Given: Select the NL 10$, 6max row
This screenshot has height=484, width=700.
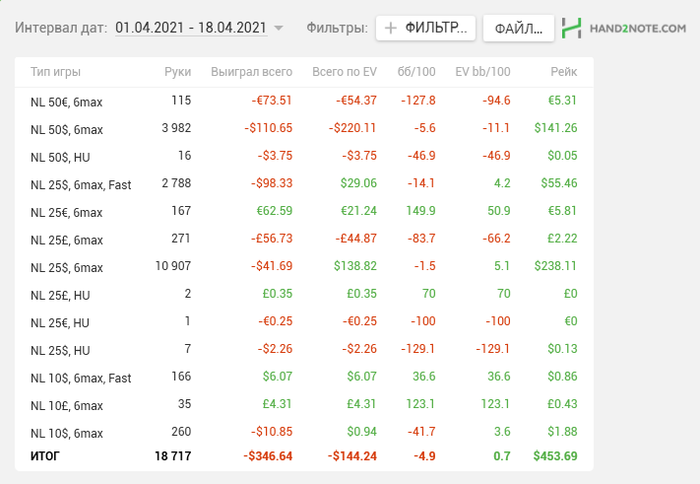Looking at the screenshot, I should (x=304, y=433).
